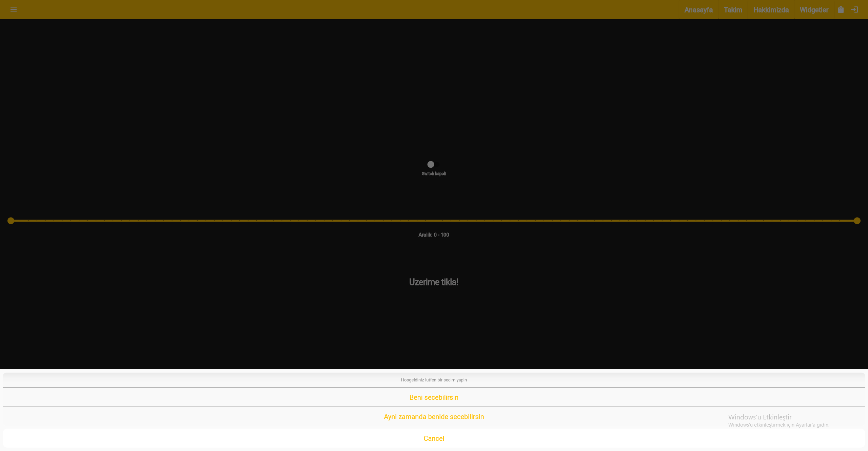Click the login/exit arrow icon
The height and width of the screenshot is (451, 868).
tap(855, 10)
